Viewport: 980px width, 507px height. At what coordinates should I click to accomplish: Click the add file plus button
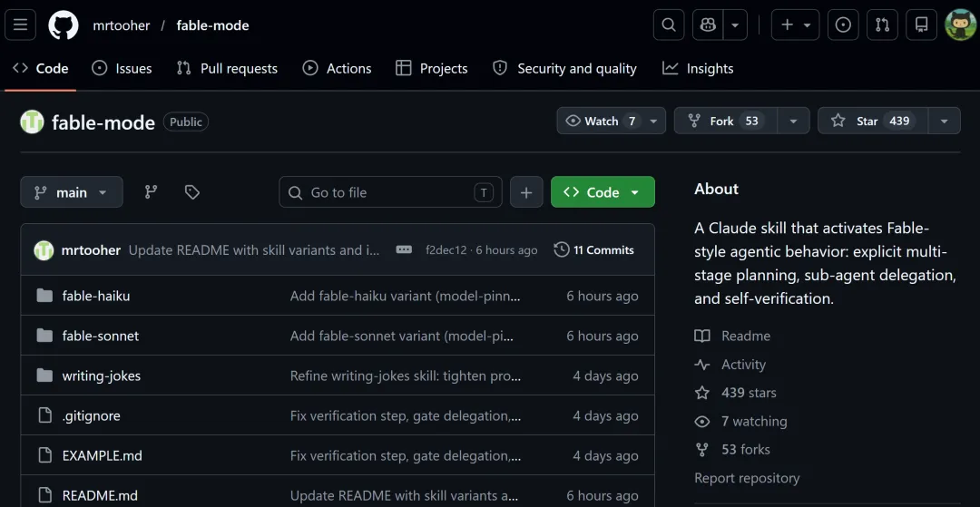point(526,192)
